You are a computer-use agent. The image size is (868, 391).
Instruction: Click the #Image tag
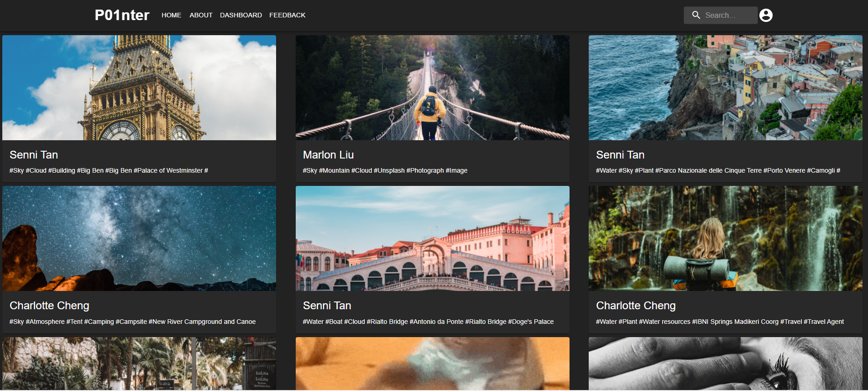(456, 170)
